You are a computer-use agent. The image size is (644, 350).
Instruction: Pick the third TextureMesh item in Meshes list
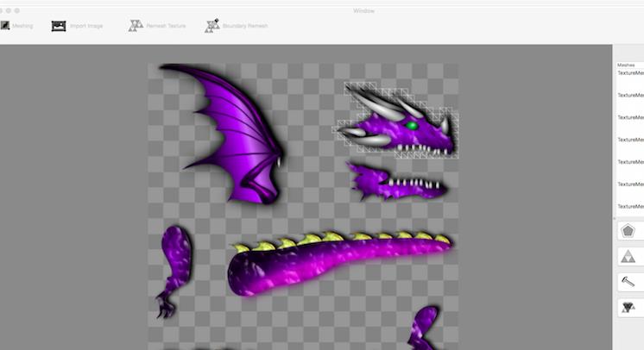click(631, 118)
